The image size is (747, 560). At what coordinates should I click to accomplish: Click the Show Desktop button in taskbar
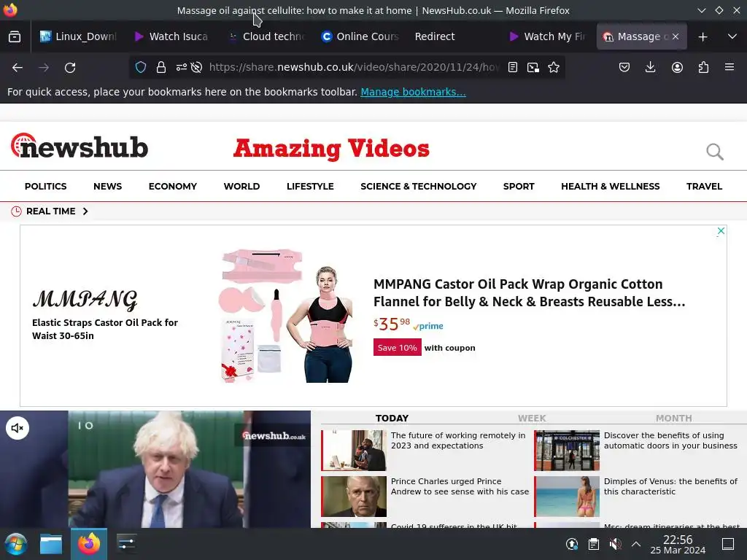pos(728,544)
